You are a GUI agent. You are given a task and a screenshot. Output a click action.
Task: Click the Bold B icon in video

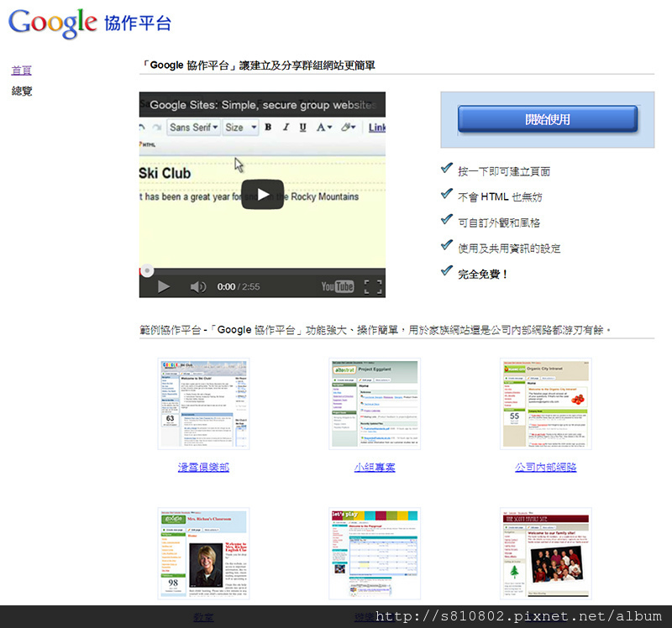pos(268,128)
